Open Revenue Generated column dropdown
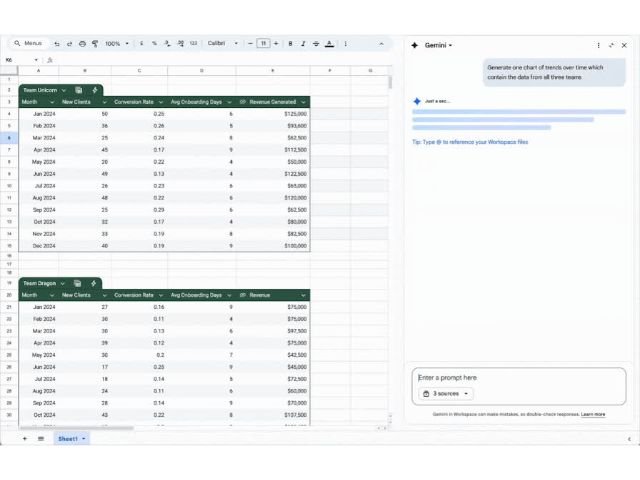Screen dimensions: 640x480 [303, 102]
